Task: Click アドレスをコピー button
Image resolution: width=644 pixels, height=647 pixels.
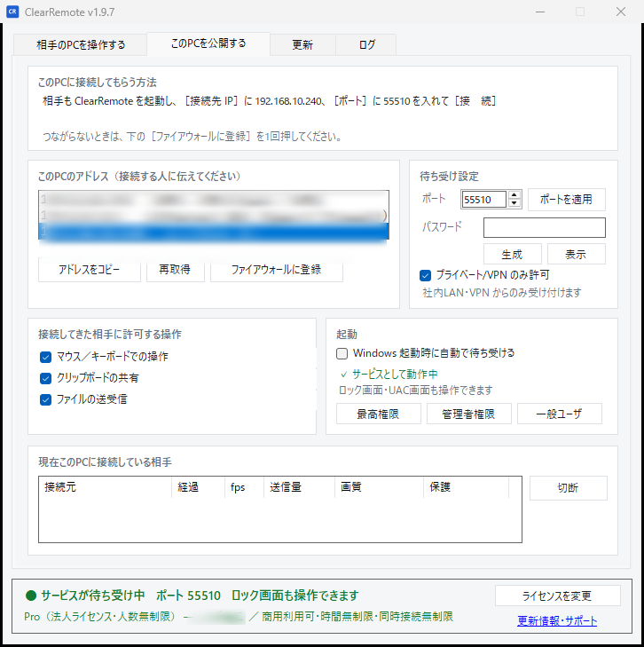Action: (90, 270)
